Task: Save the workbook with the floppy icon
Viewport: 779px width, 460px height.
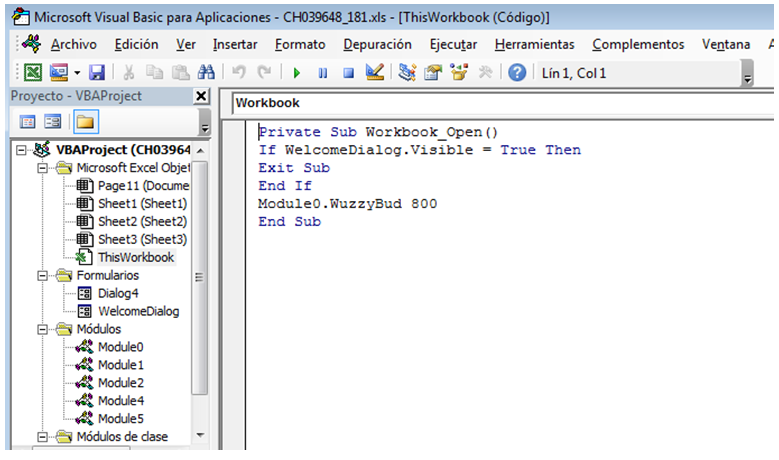Action: click(x=97, y=73)
